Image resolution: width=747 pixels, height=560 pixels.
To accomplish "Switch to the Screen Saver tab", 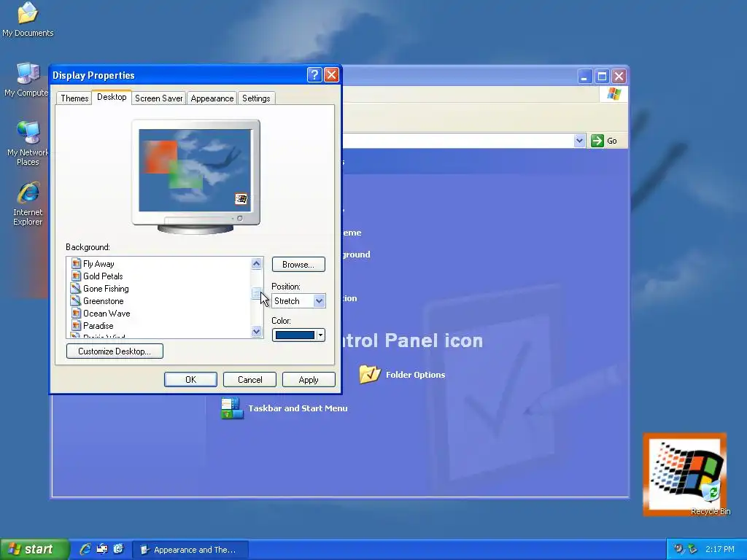I will tap(158, 98).
